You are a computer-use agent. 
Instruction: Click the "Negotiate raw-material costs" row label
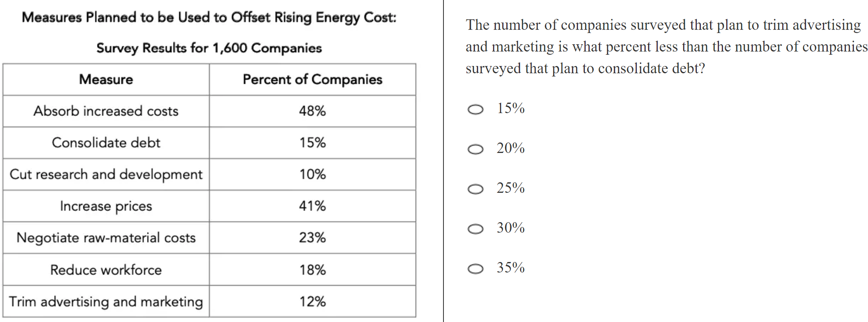click(x=106, y=238)
